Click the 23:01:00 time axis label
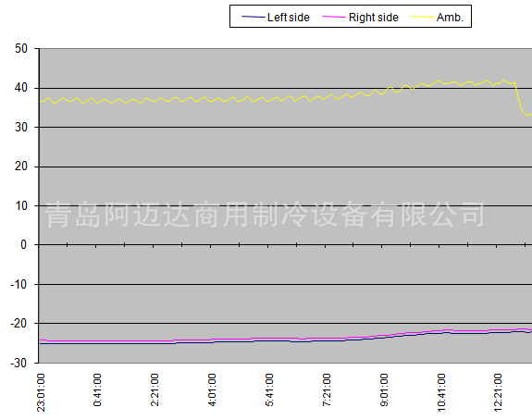The image size is (532, 420). click(x=41, y=392)
